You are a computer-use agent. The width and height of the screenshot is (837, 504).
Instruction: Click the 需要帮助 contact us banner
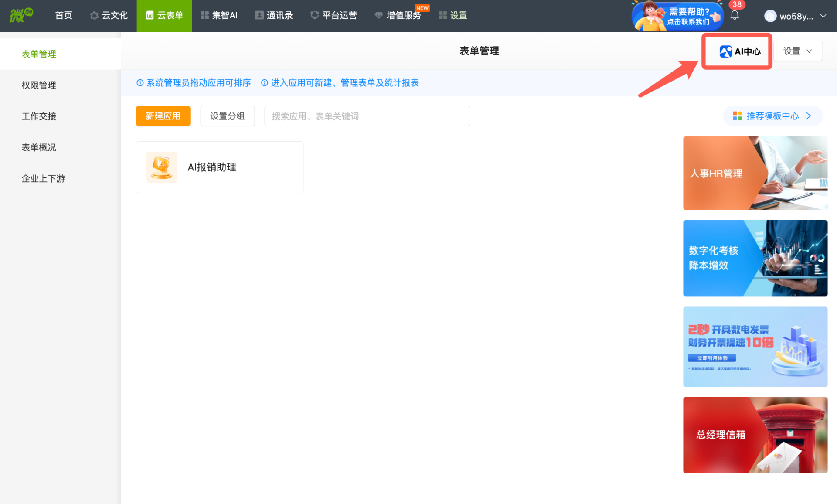[x=677, y=17]
